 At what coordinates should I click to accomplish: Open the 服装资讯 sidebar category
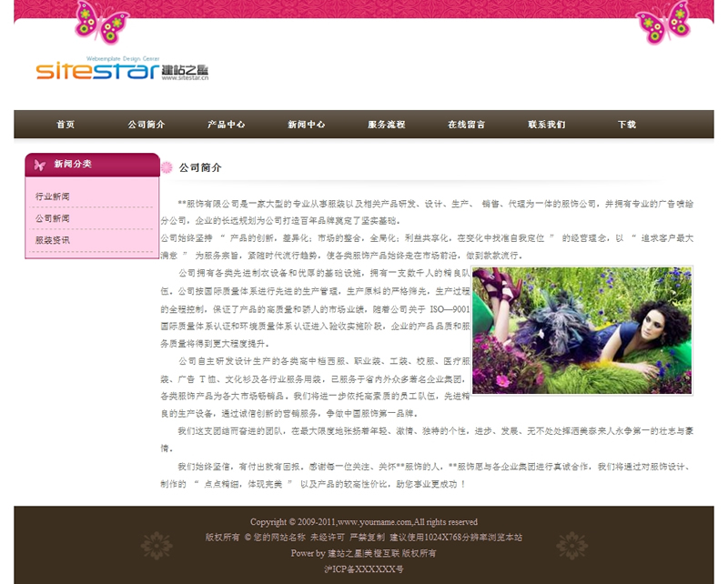pos(53,241)
